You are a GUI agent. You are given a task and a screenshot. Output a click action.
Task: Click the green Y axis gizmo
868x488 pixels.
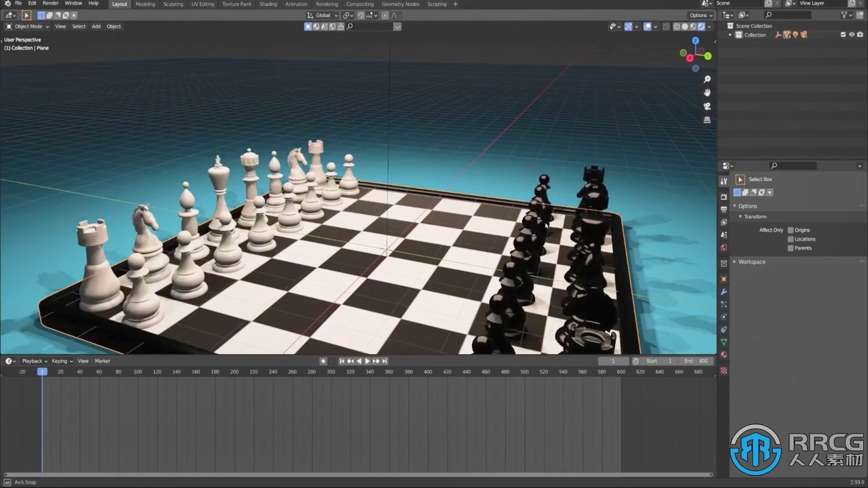coord(707,56)
